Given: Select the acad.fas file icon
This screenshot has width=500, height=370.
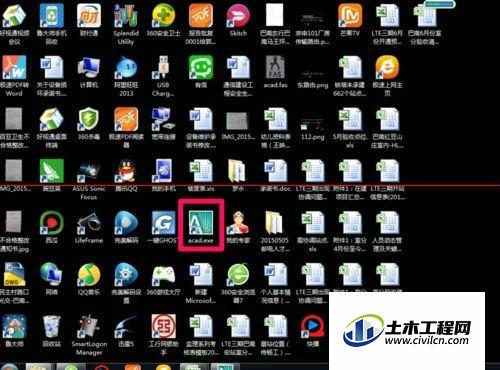Looking at the screenshot, I should pyautogui.click(x=275, y=67).
